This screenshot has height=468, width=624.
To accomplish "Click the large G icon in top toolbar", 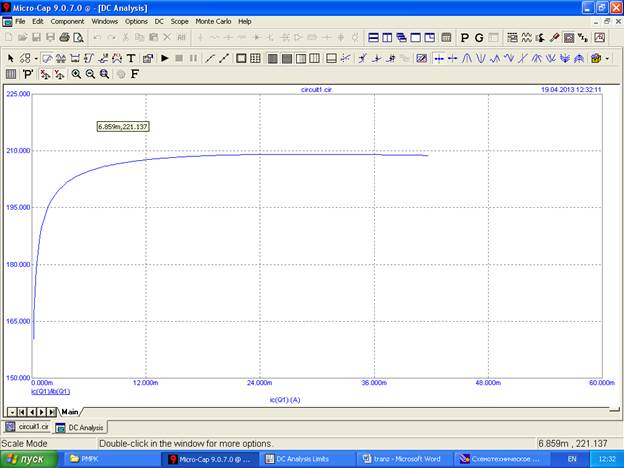I will (x=479, y=38).
